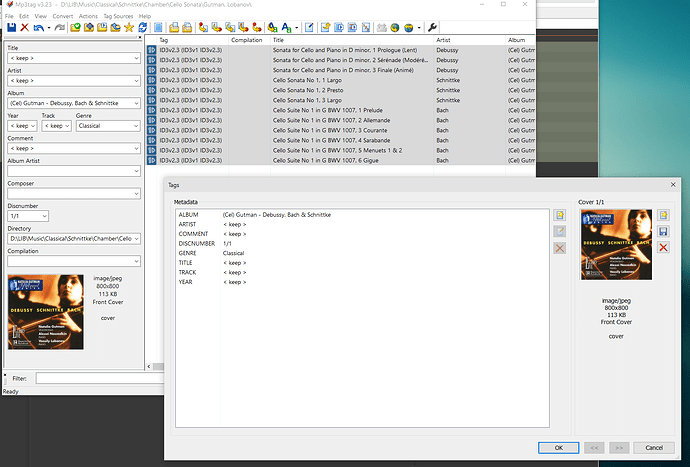Undo the last change via the toolbar arrow

tap(38, 27)
